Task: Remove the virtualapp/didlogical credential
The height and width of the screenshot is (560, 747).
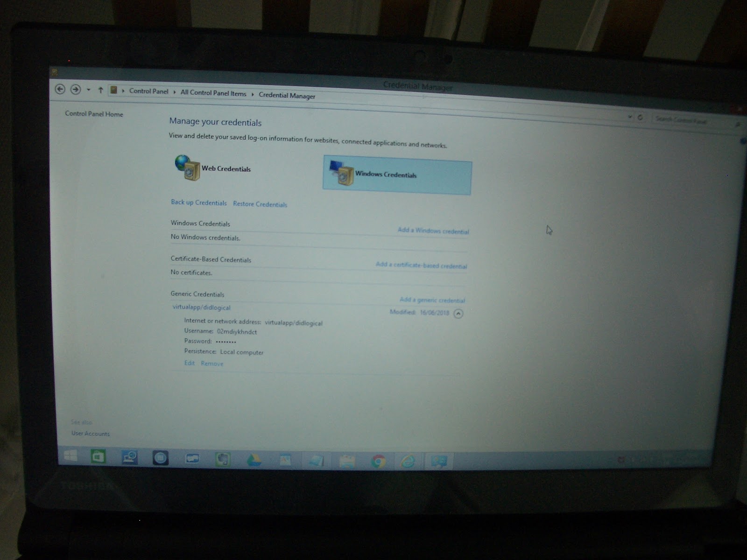Action: click(x=212, y=364)
